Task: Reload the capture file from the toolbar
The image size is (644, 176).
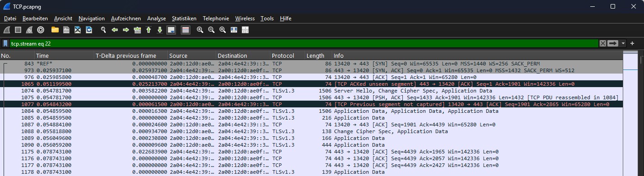Action: point(89,30)
